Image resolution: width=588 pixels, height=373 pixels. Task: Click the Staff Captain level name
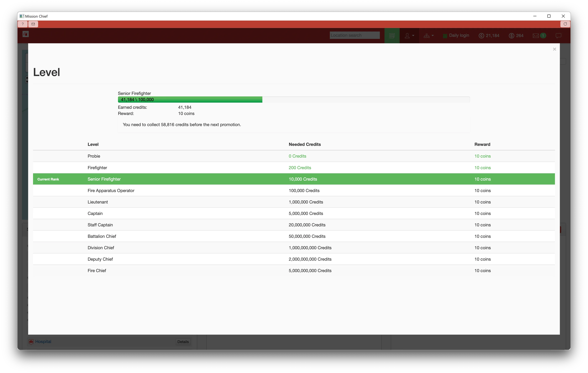[100, 225]
